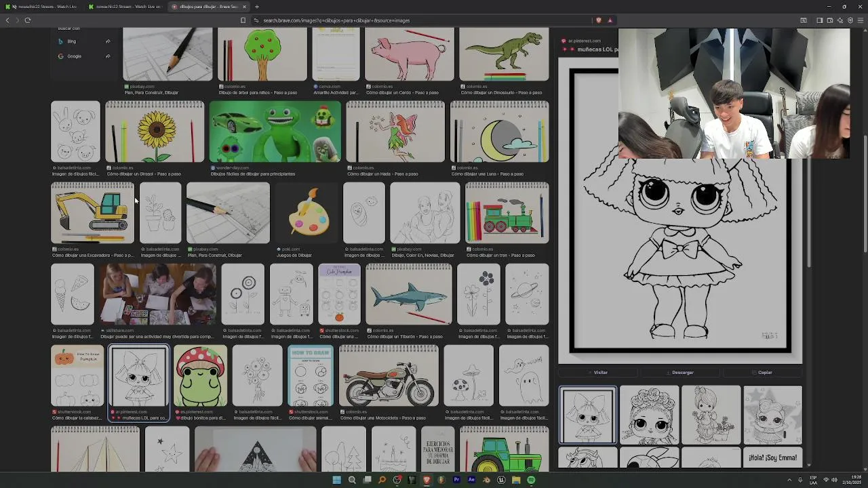
Task: Open the shark Tiburón drawing thumbnail
Action: [408, 294]
